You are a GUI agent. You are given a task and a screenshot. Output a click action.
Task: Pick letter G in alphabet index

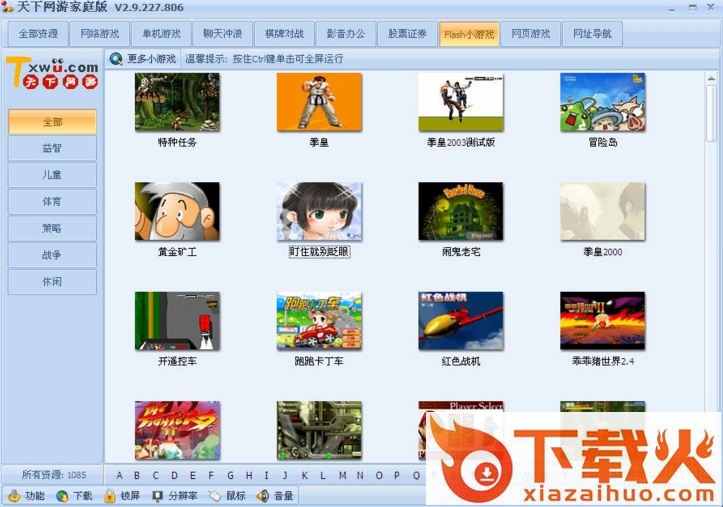tap(230, 475)
